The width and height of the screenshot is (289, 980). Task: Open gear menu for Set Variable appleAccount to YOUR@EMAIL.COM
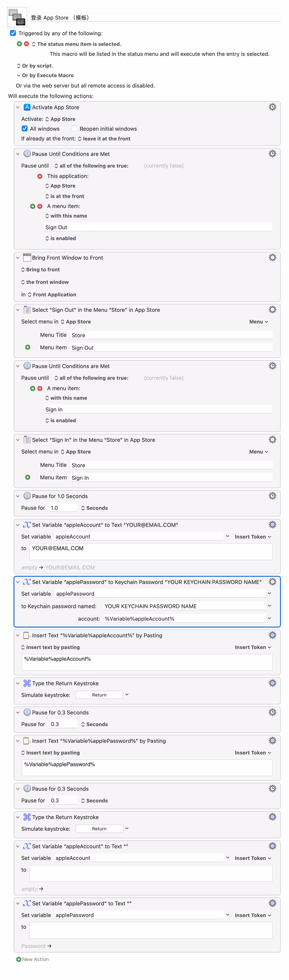(x=272, y=525)
